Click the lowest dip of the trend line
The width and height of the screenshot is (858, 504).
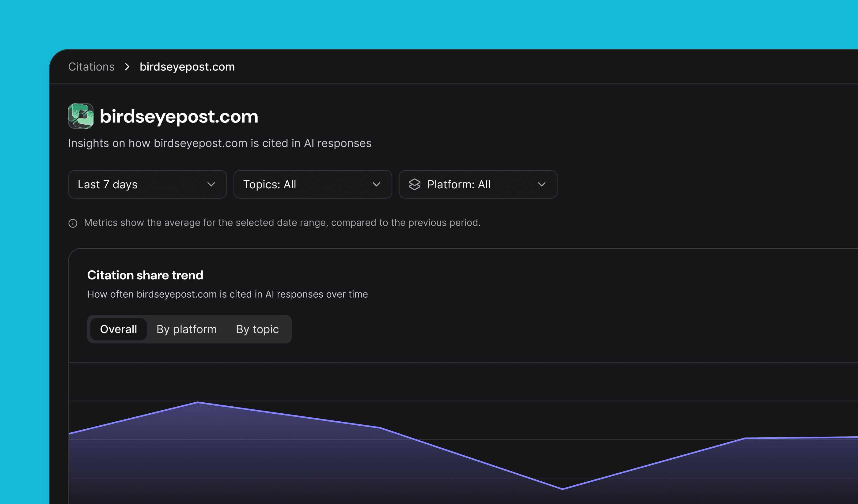[x=562, y=489]
